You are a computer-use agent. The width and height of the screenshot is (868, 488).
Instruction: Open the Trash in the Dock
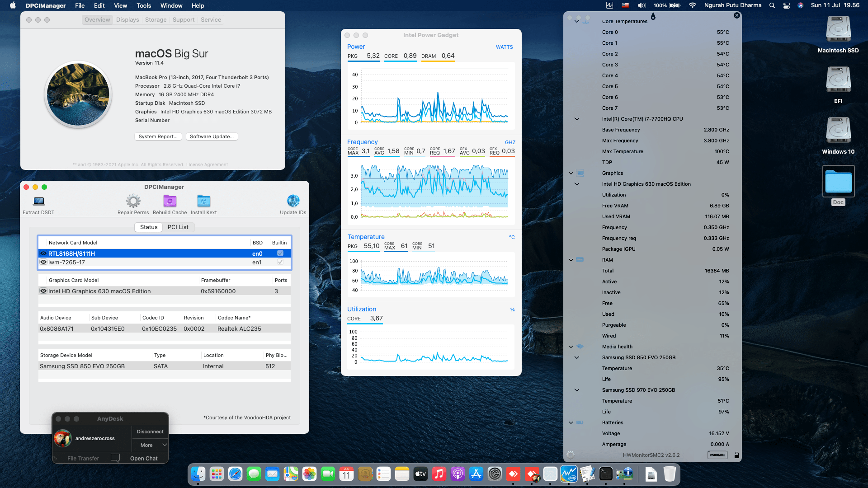point(670,474)
